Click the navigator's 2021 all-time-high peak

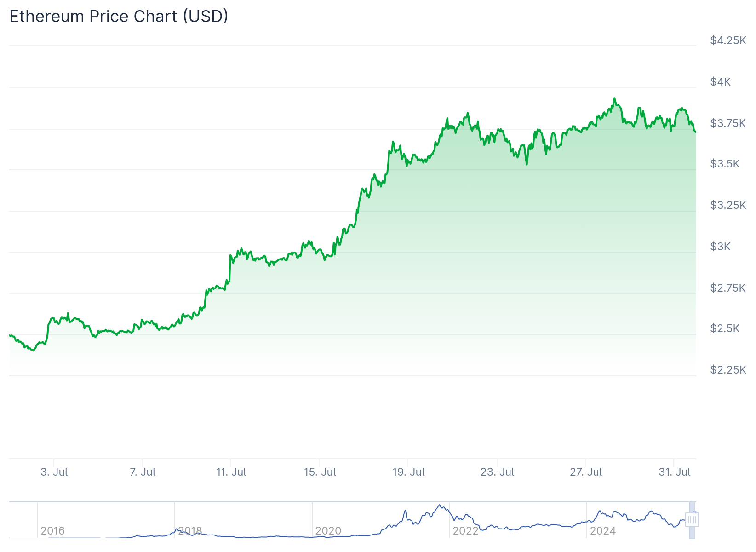(x=440, y=506)
